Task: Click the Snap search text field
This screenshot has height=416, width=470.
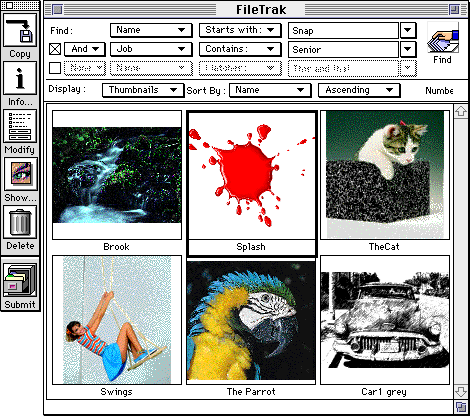Action: point(343,30)
